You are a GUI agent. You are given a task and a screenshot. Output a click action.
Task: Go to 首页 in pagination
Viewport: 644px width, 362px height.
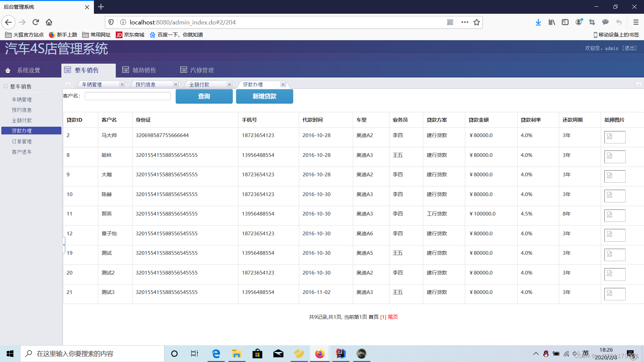coord(373,317)
